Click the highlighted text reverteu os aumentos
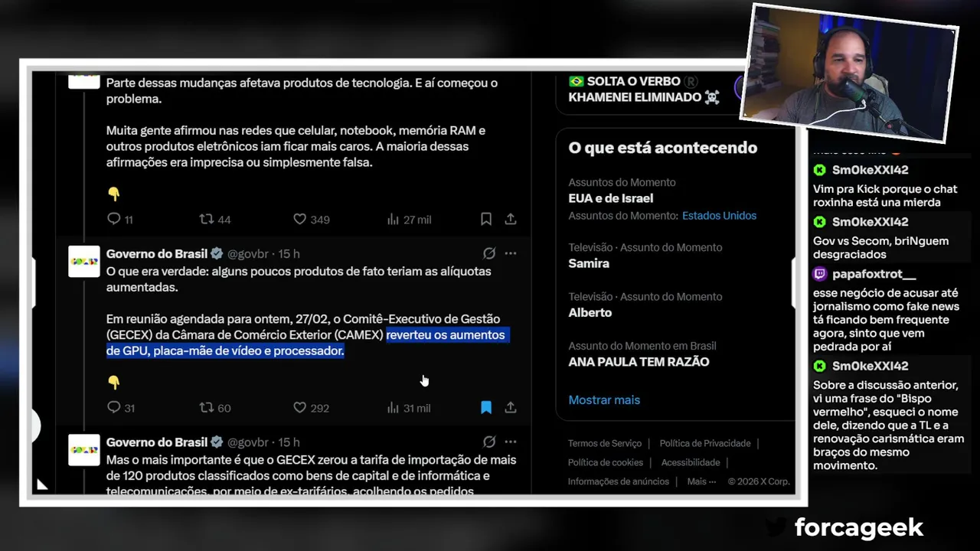This screenshot has height=551, width=980. pyautogui.click(x=446, y=335)
